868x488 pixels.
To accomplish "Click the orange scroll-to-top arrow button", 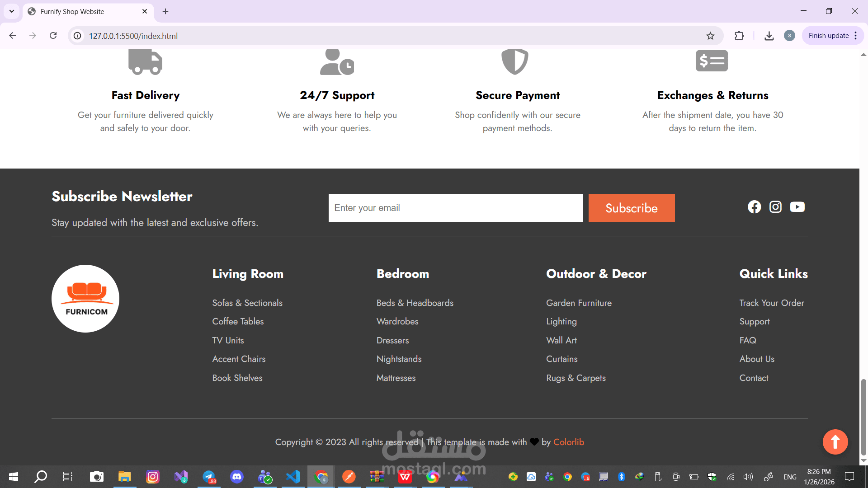I will 835,442.
